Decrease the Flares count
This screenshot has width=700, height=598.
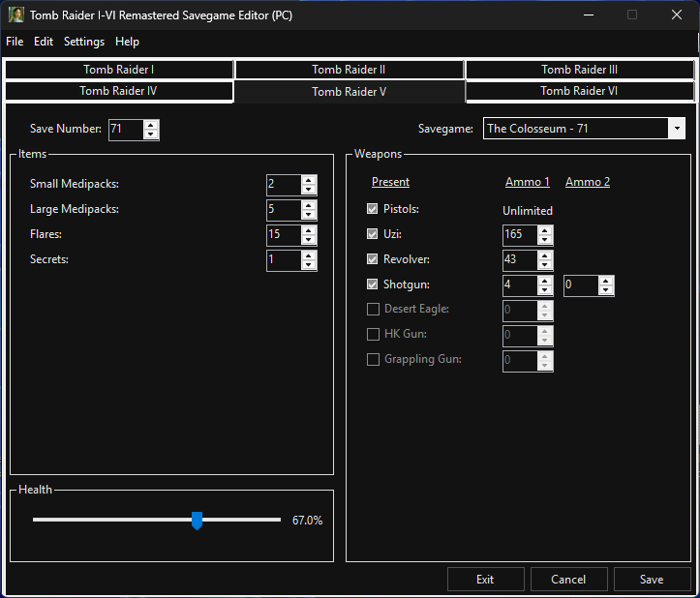coord(309,240)
